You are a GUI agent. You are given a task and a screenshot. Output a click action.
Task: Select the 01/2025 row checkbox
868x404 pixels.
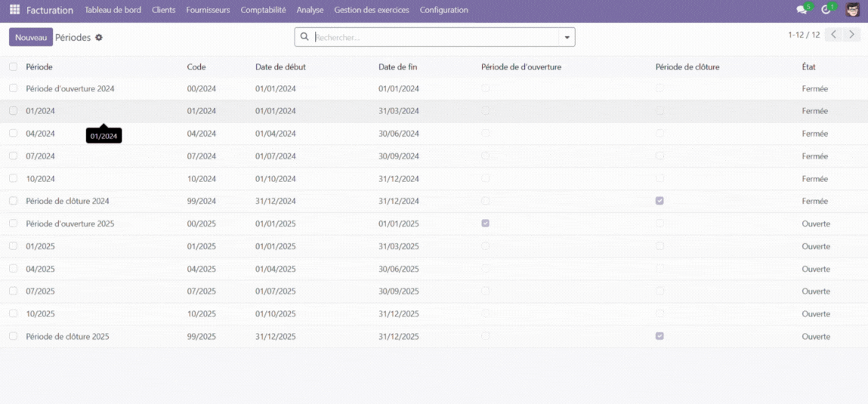click(x=14, y=245)
